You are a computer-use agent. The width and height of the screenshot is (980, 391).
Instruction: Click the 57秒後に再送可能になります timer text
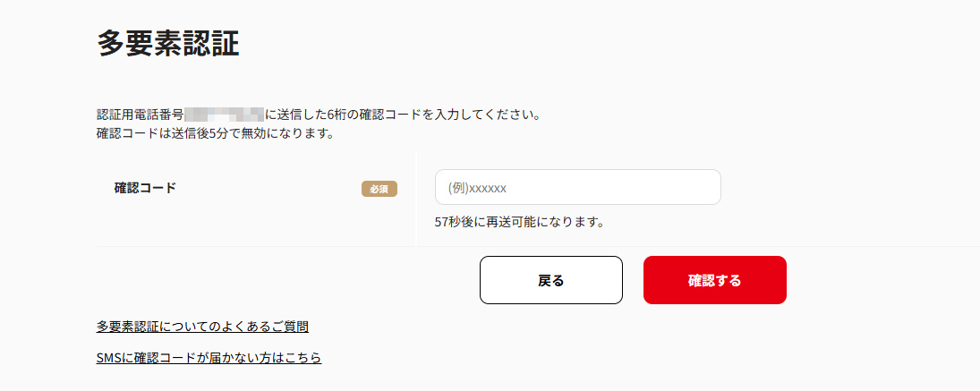pos(519,222)
